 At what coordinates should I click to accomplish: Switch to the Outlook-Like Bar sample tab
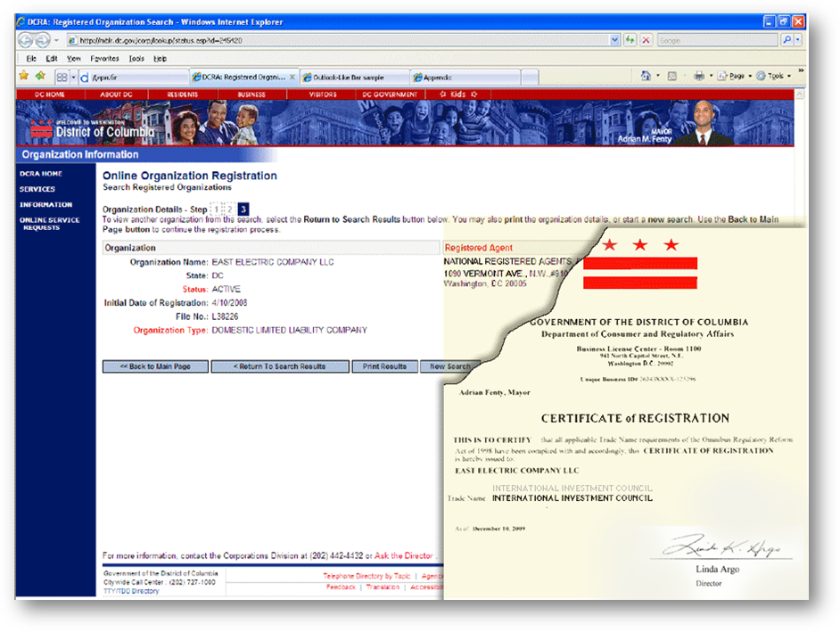354,78
